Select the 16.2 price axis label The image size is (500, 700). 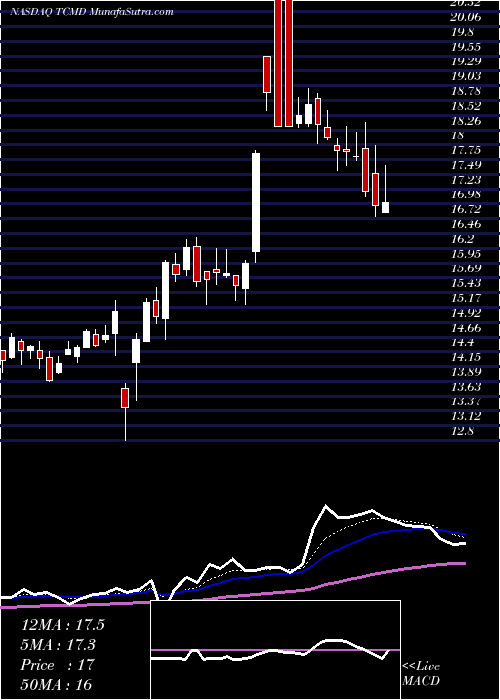462,239
